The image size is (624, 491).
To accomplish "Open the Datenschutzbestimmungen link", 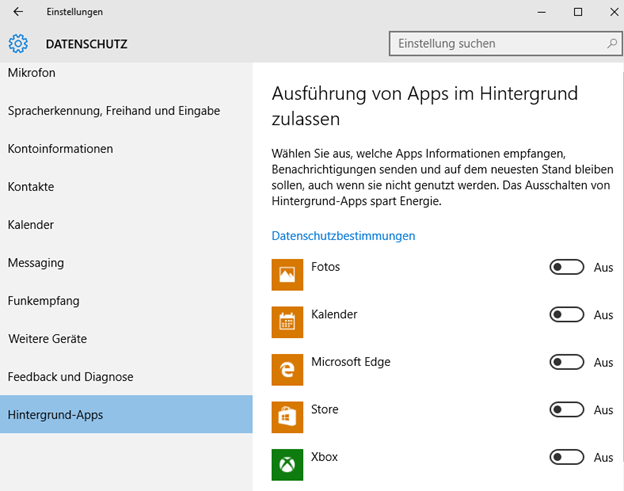I will [x=343, y=236].
